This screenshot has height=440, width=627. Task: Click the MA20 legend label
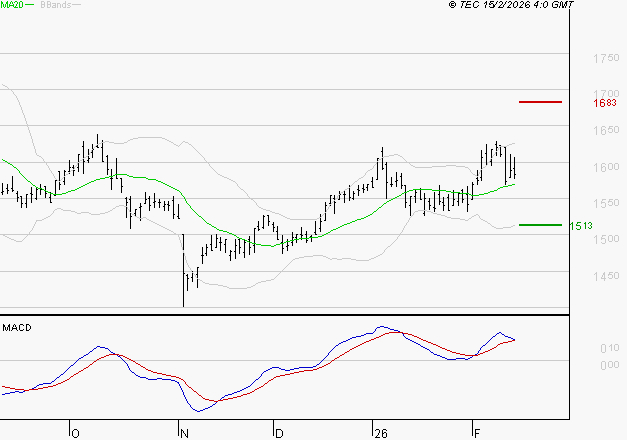[12, 5]
